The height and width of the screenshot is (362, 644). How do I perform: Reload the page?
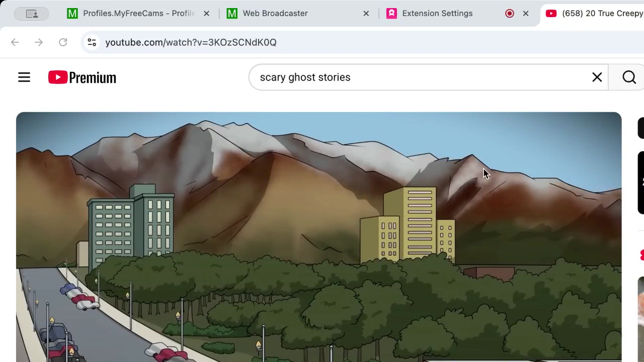click(x=63, y=42)
